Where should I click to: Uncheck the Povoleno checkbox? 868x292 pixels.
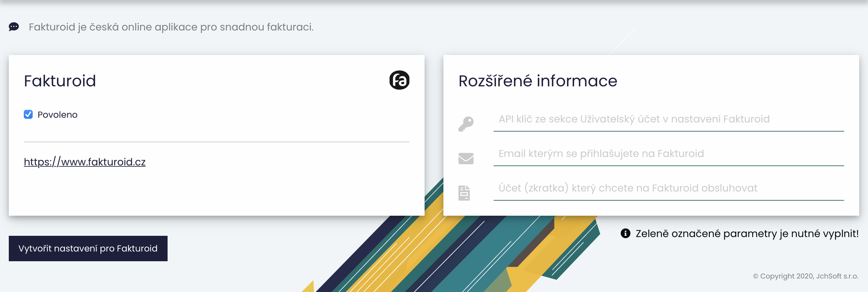28,115
